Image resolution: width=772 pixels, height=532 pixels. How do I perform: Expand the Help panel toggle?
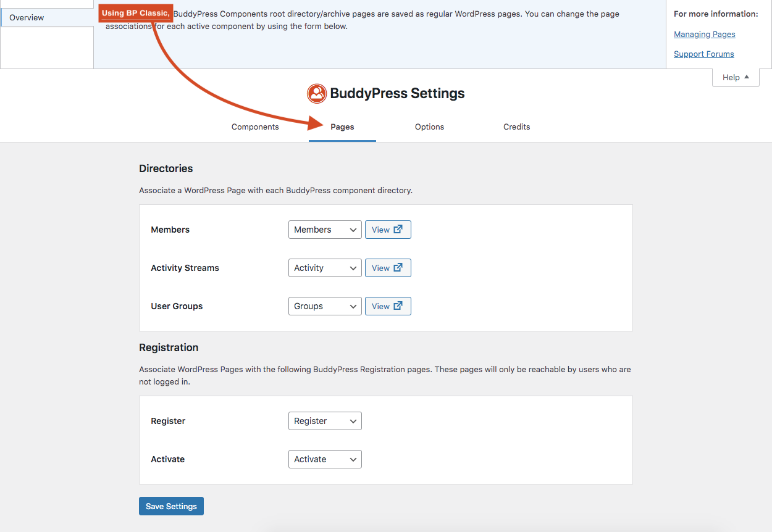pyautogui.click(x=736, y=78)
